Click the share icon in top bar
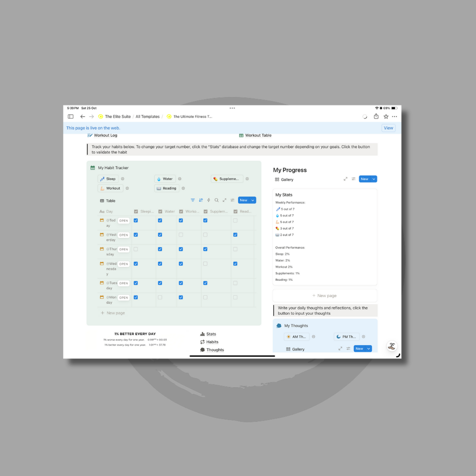The width and height of the screenshot is (476, 476). pos(376,117)
